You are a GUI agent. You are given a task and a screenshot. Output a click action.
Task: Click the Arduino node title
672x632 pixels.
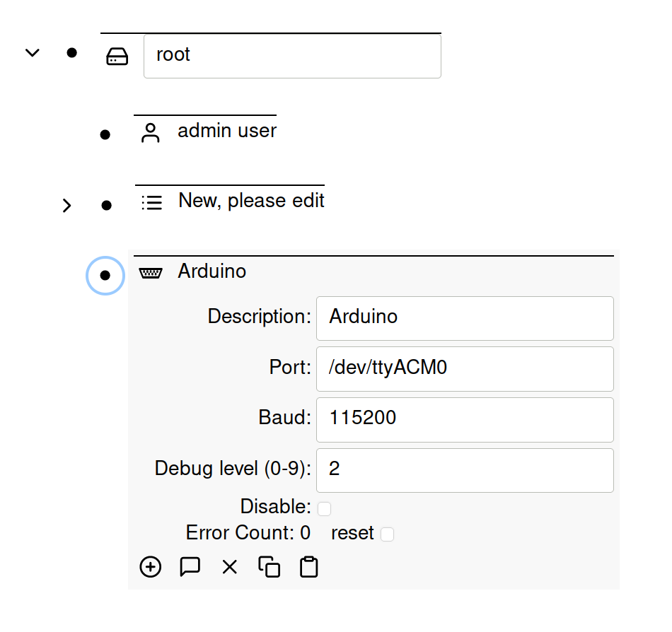click(212, 271)
